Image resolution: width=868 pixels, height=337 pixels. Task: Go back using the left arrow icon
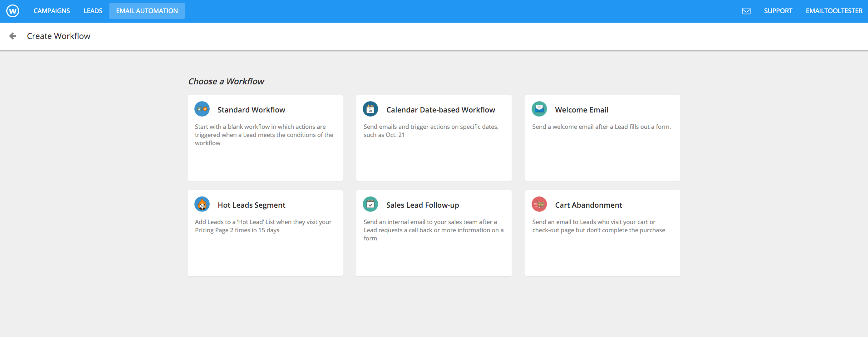coord(13,36)
